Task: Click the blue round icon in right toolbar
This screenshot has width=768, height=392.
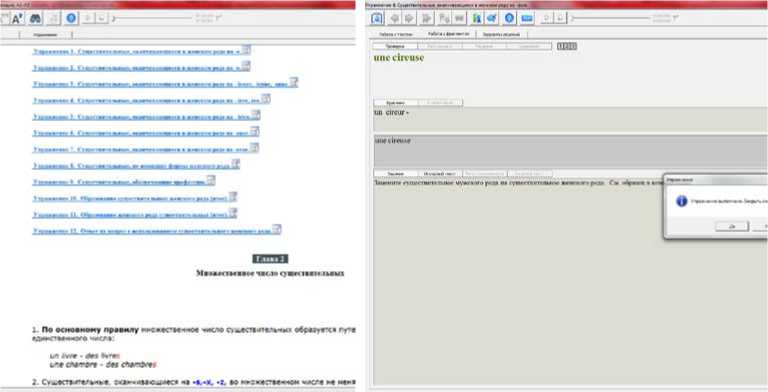Action: [x=509, y=19]
